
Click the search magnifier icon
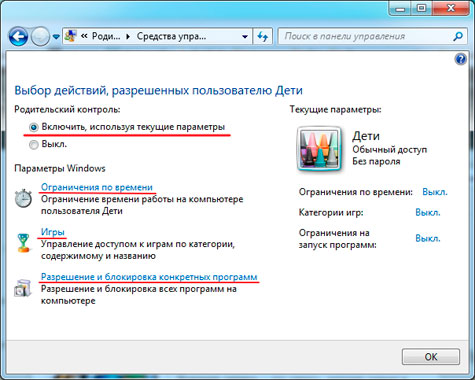458,36
